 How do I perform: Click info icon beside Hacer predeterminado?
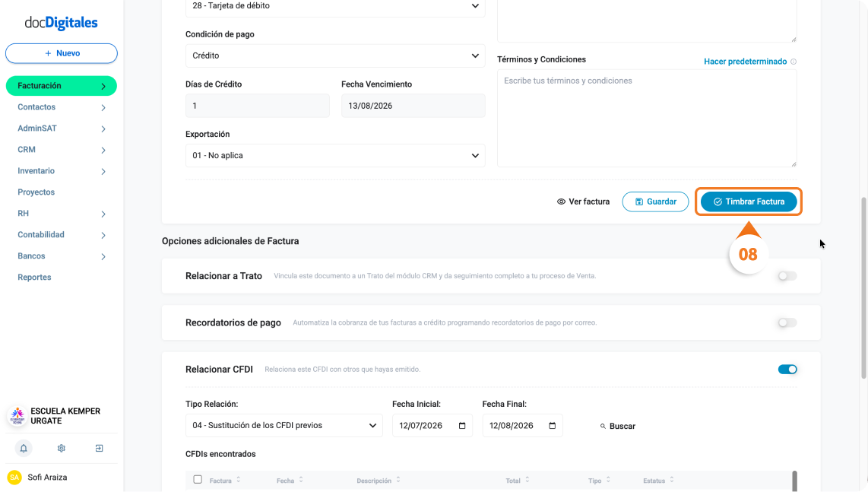(794, 62)
